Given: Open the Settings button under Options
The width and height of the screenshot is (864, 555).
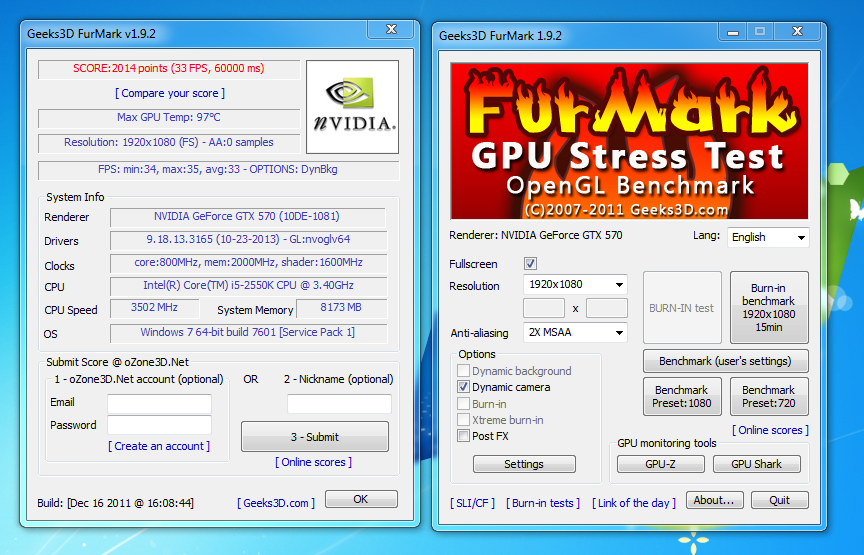Looking at the screenshot, I should (524, 464).
